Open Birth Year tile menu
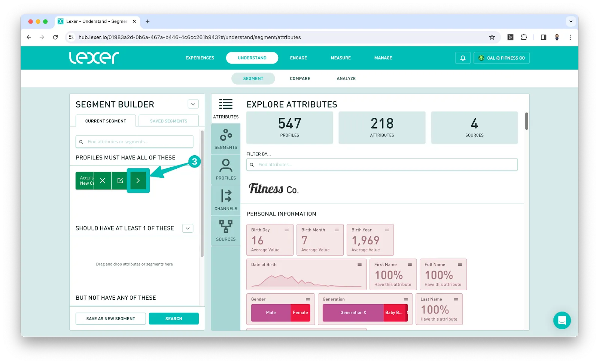Viewport: 599px width, 364px height. coord(387,230)
